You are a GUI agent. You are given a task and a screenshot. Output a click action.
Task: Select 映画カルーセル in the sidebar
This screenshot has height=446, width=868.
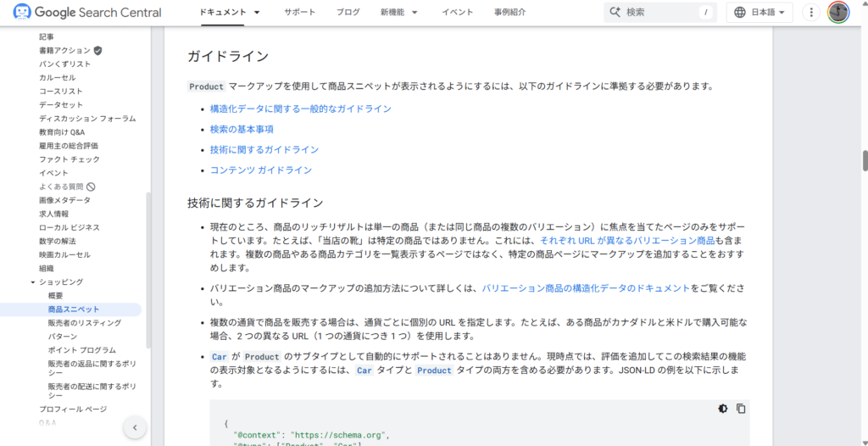pyautogui.click(x=64, y=255)
